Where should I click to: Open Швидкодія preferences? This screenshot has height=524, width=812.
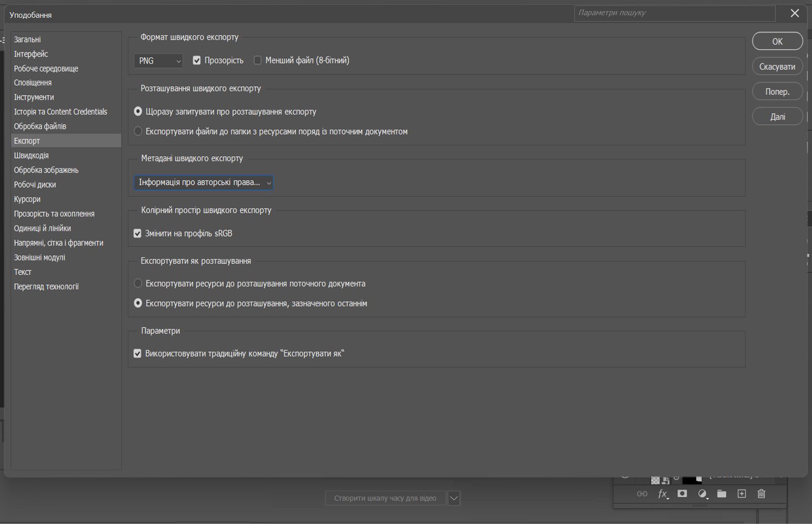(66, 155)
